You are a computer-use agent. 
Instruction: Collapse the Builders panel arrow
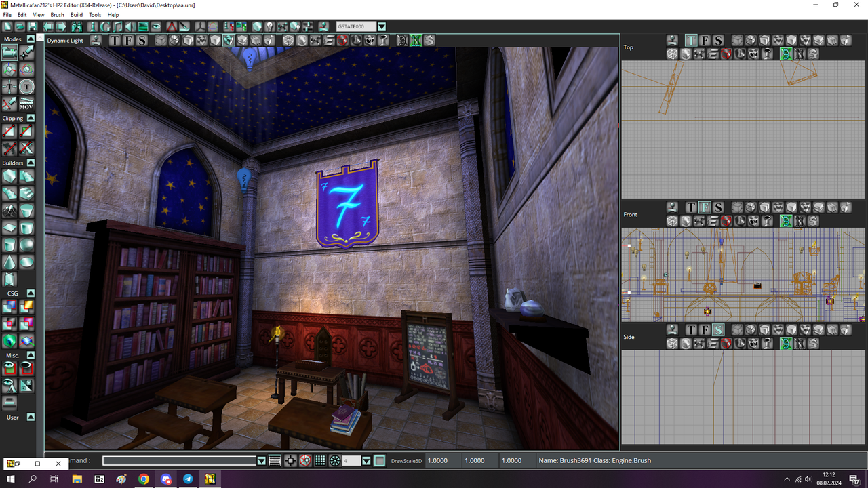31,163
